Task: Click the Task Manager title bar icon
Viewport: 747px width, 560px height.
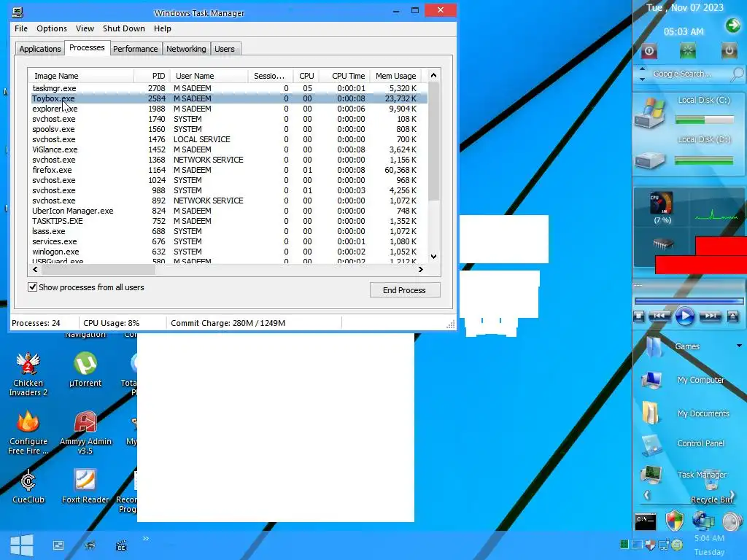Action: [18, 12]
